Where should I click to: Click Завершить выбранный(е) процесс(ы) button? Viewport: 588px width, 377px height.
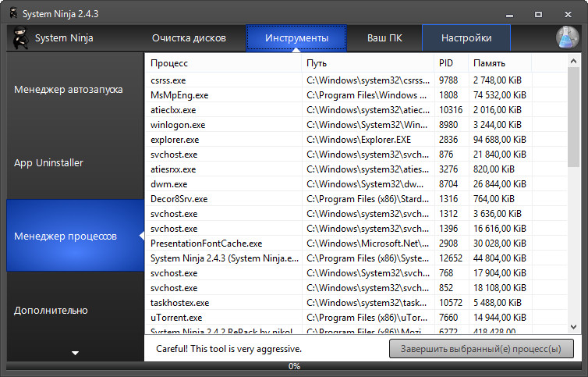481,349
